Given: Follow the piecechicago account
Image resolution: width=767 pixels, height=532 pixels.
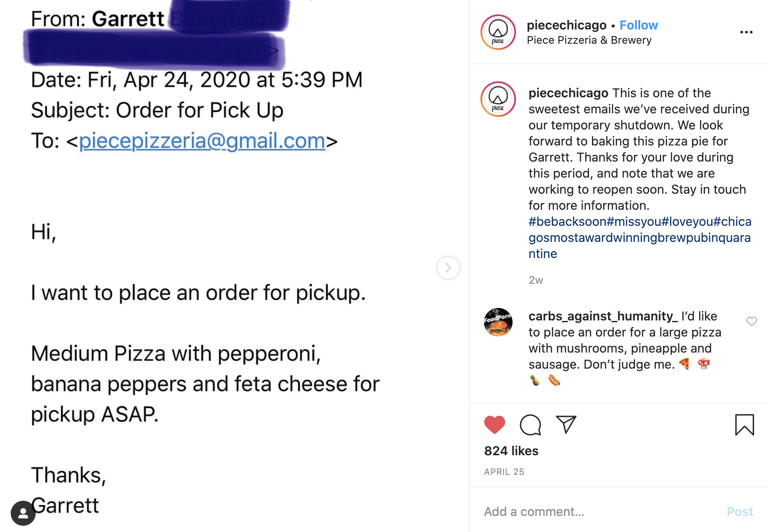Looking at the screenshot, I should pyautogui.click(x=638, y=25).
